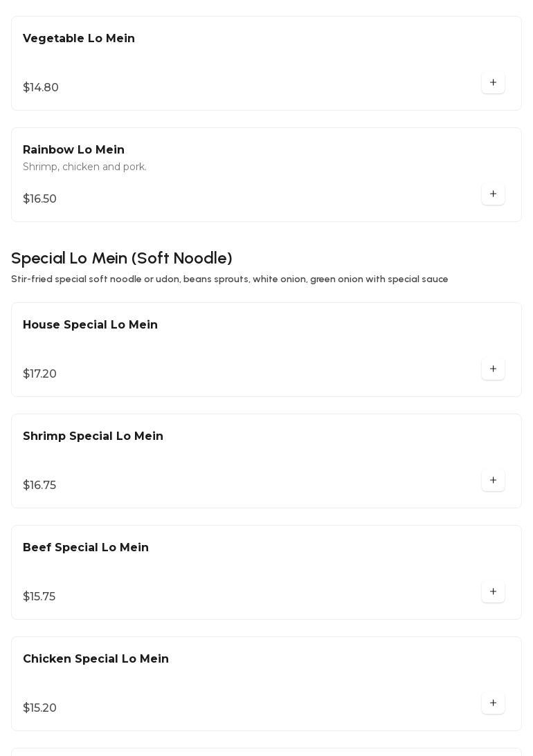Open the Shrimp Special Lo Mein title
The image size is (533, 756).
[x=93, y=436]
